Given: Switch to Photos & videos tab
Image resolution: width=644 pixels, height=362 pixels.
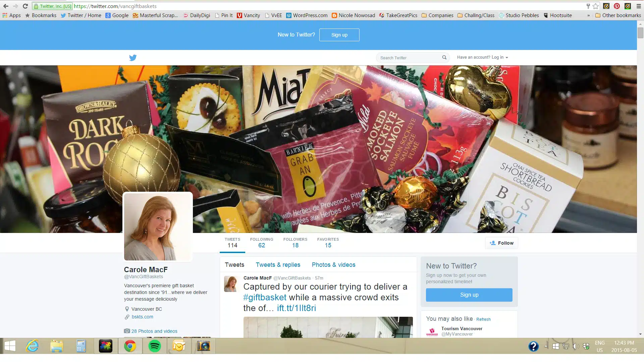Looking at the screenshot, I should (333, 265).
